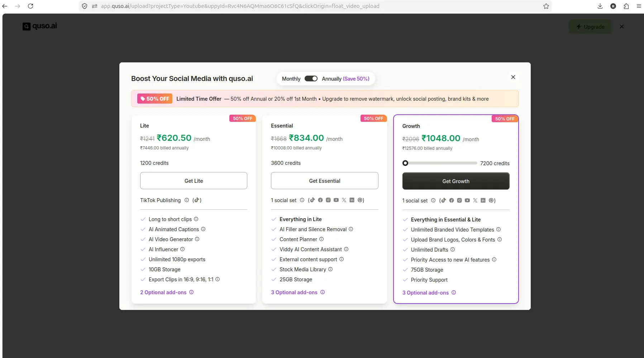Screen dimensions: 644x358
Task: Click LinkedIn icon in Growth social set
Action: [483, 200]
